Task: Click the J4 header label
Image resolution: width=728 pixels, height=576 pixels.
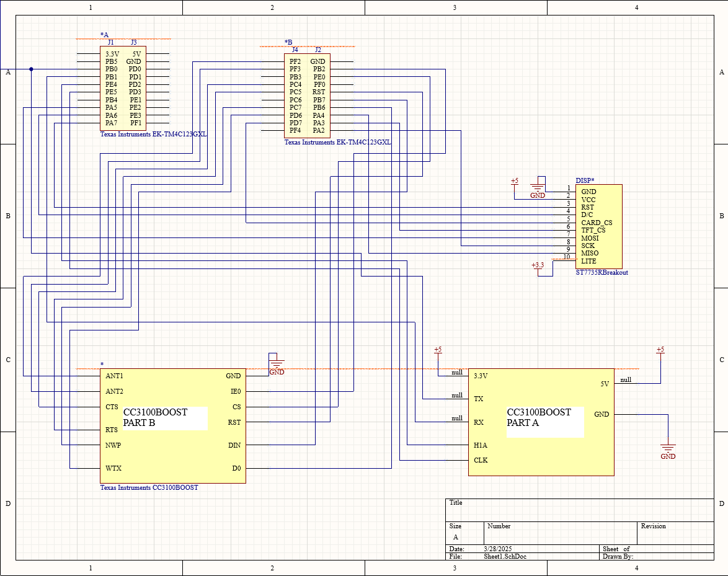Action: [295, 50]
